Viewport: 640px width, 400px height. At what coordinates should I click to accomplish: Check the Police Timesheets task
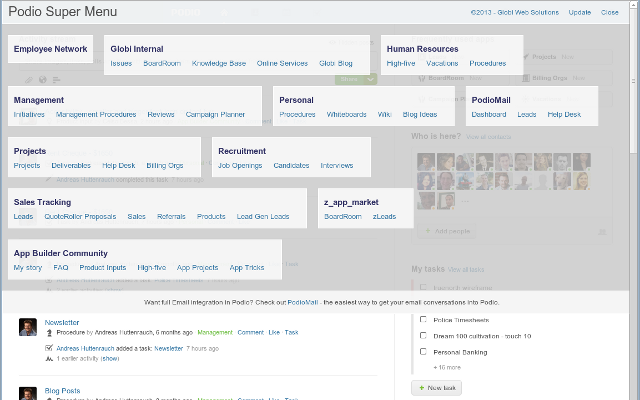[424, 319]
